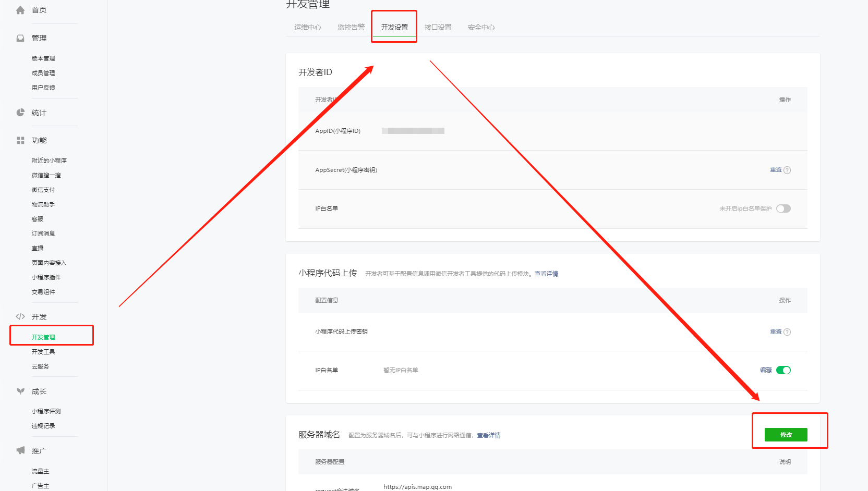Open 客服 in the sidebar

(x=38, y=219)
